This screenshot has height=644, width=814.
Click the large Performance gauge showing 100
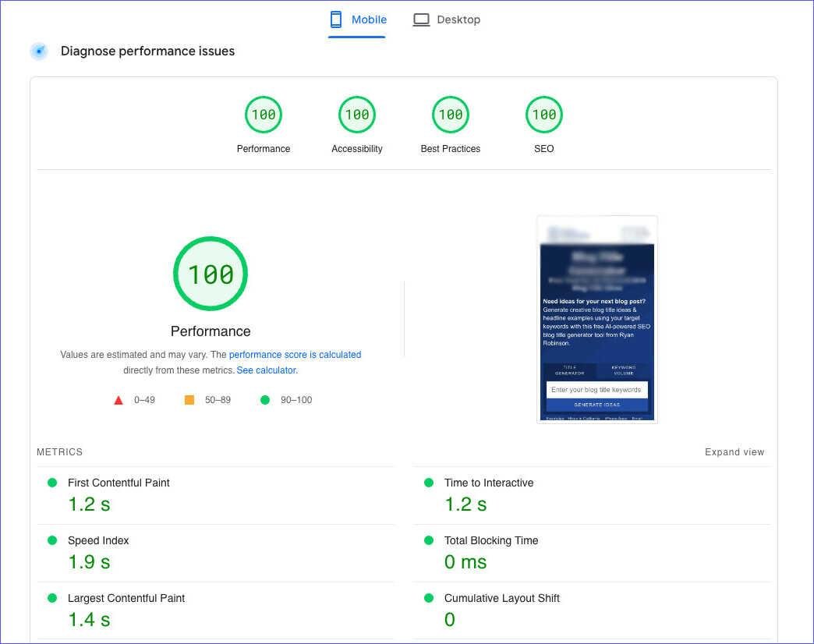[x=210, y=273]
